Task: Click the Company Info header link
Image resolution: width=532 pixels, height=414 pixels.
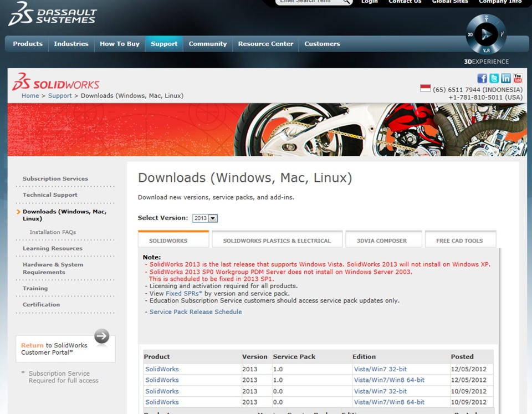Action: point(500,2)
